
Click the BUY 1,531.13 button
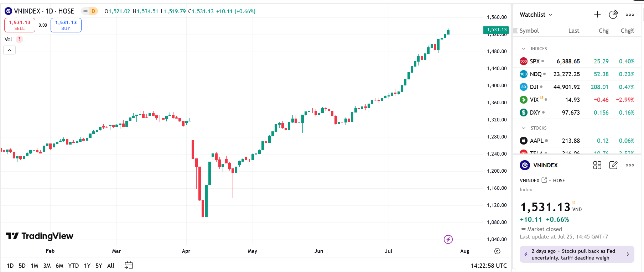[66, 25]
